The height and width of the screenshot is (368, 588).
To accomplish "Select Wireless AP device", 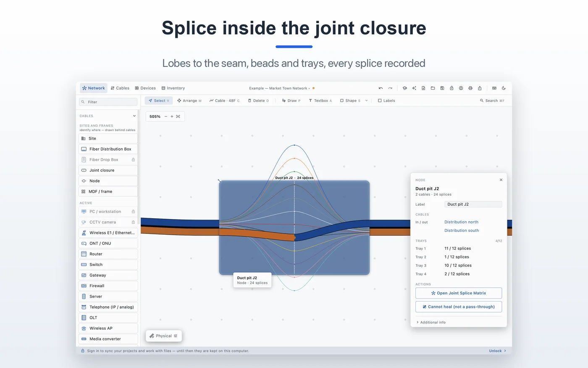I will tap(108, 328).
